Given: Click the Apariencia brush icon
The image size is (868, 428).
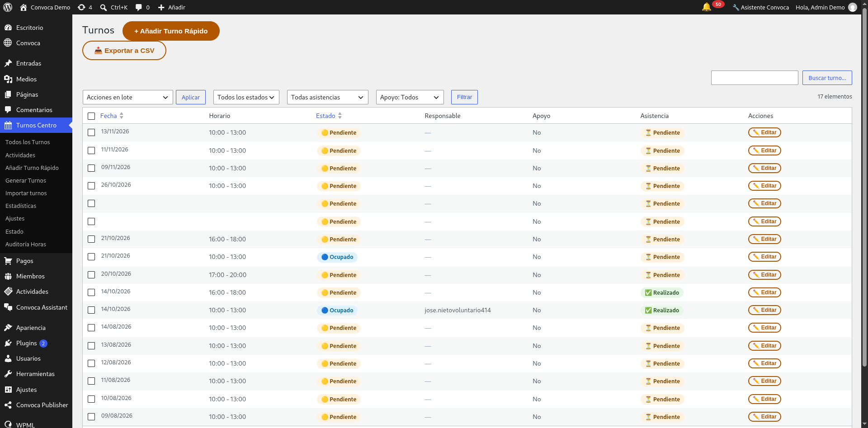Looking at the screenshot, I should point(8,328).
